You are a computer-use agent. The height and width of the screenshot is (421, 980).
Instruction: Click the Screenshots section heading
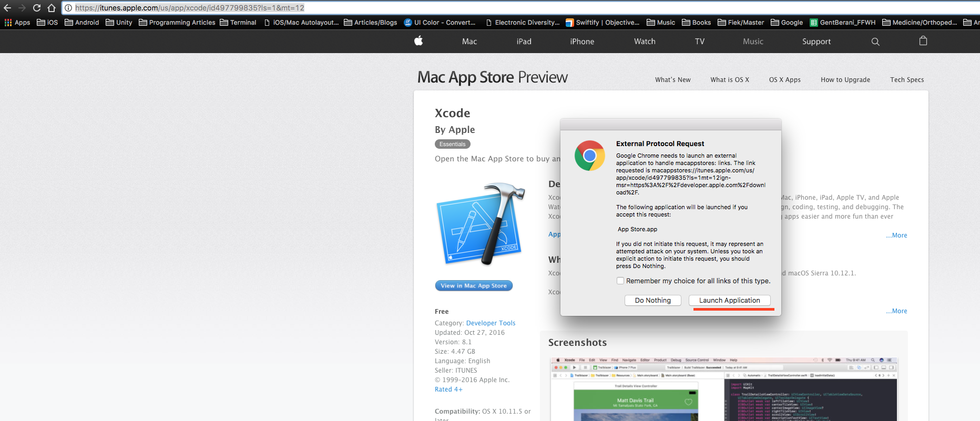coord(577,343)
